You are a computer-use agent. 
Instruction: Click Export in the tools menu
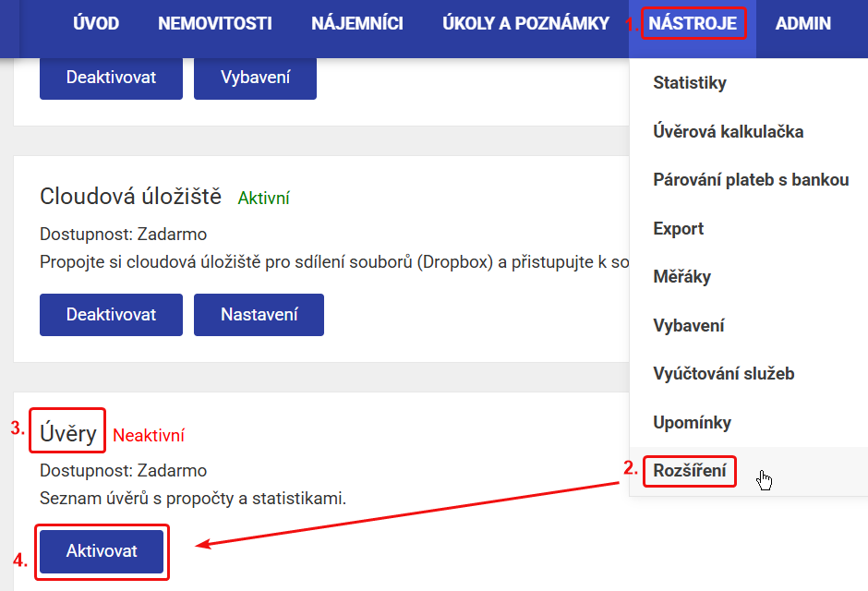tap(678, 229)
